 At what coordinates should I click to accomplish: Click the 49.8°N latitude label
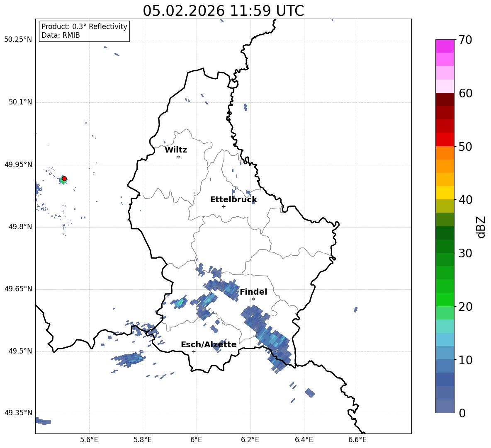(x=20, y=227)
